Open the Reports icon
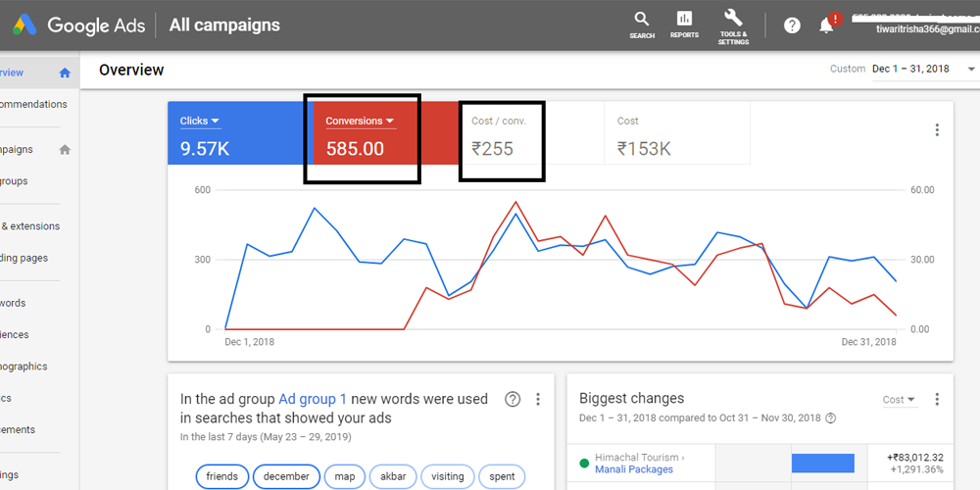This screenshot has width=980, height=490. pyautogui.click(x=684, y=24)
